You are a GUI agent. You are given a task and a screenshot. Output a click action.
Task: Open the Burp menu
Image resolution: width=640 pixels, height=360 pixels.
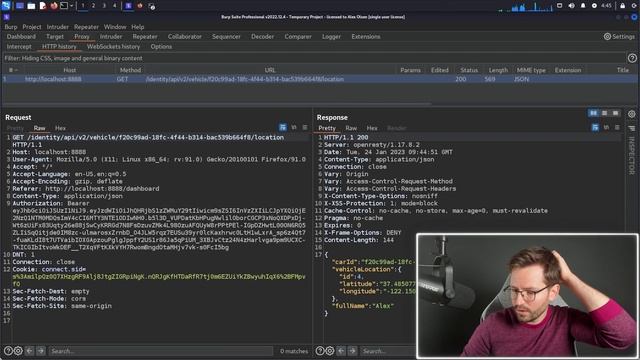pyautogui.click(x=11, y=27)
